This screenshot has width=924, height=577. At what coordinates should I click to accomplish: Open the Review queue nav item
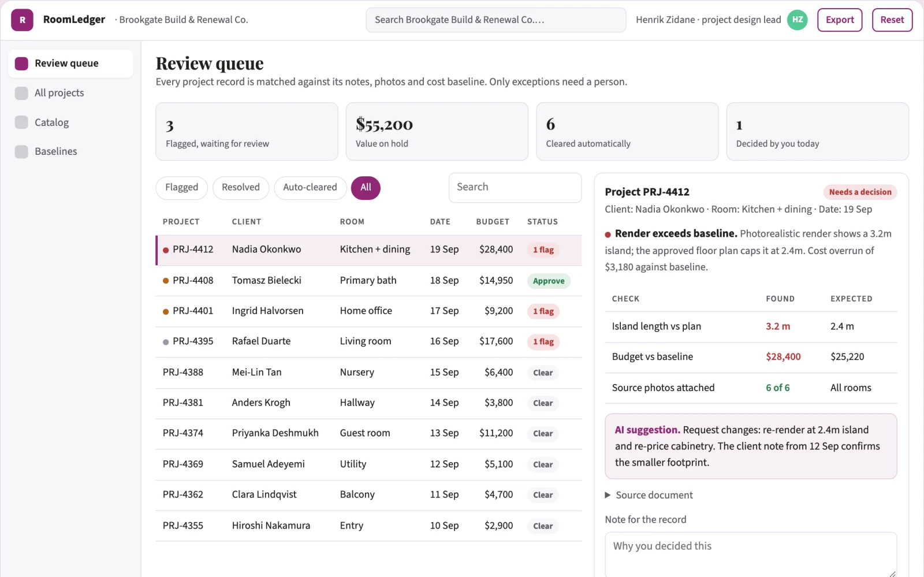[71, 64]
